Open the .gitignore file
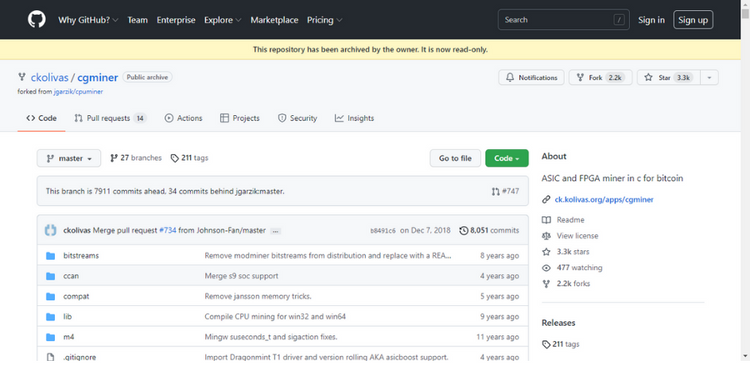The width and height of the screenshot is (750, 375). click(x=79, y=357)
